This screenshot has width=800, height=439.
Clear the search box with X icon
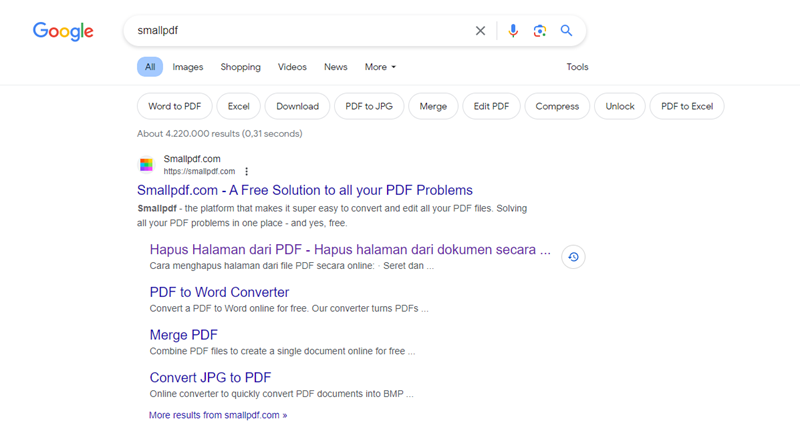pos(480,31)
